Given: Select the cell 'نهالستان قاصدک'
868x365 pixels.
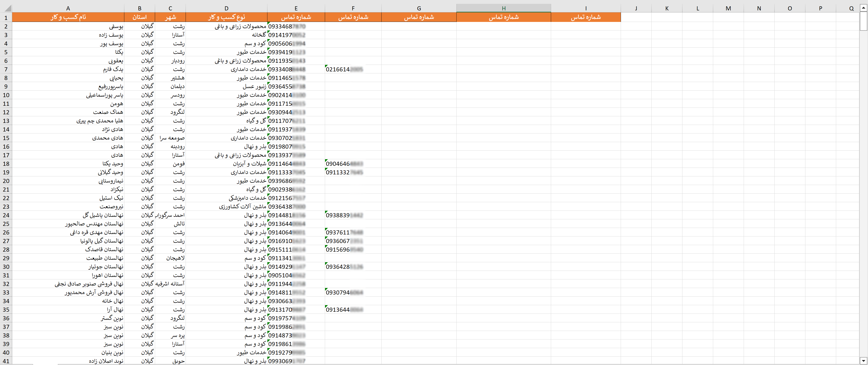Looking at the screenshot, I should (x=68, y=250).
